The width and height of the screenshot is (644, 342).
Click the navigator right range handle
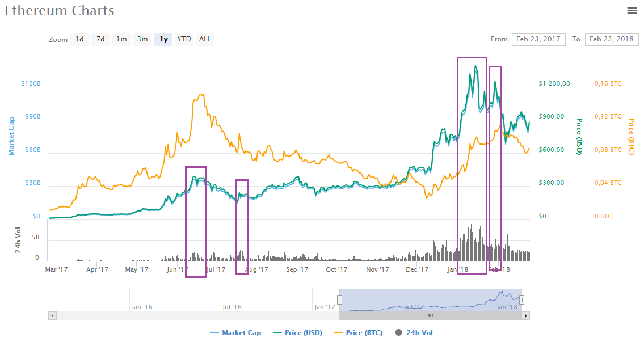point(521,300)
